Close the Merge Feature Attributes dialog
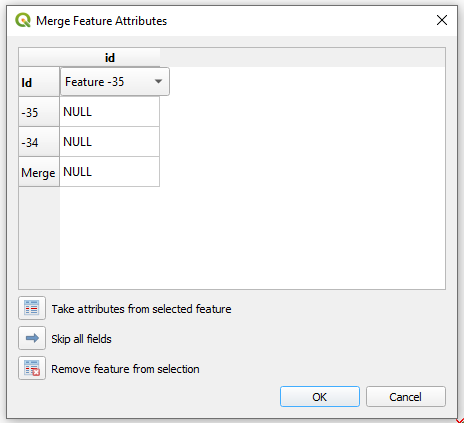464x423 pixels. (x=442, y=20)
